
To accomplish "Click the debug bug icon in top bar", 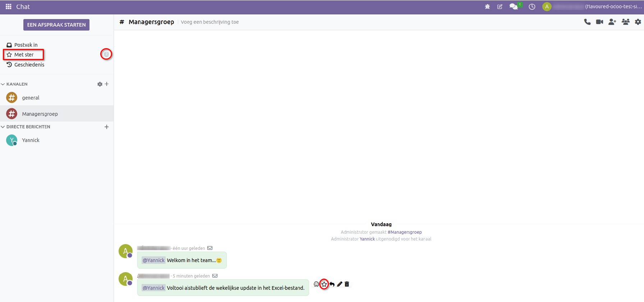I will 487,6.
